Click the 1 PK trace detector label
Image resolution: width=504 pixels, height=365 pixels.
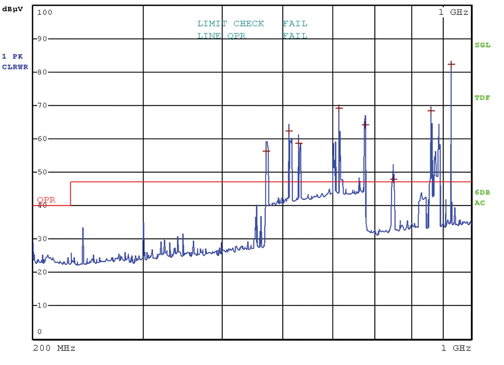tap(12, 56)
